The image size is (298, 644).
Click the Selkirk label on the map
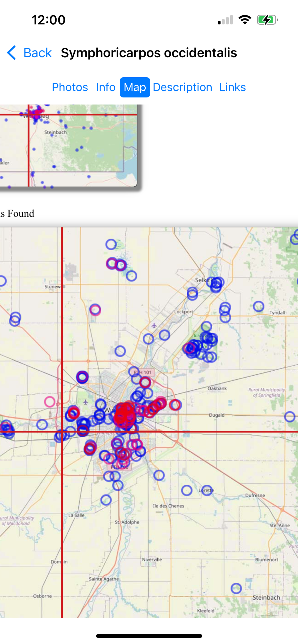click(204, 280)
